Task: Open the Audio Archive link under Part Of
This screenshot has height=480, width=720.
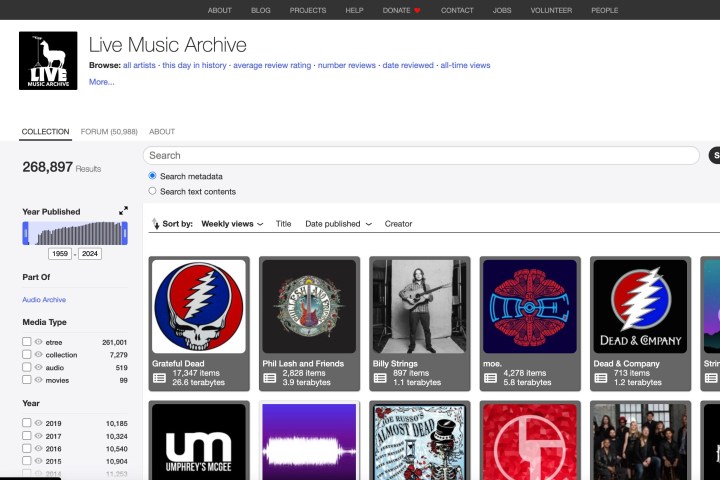Action: click(x=44, y=300)
